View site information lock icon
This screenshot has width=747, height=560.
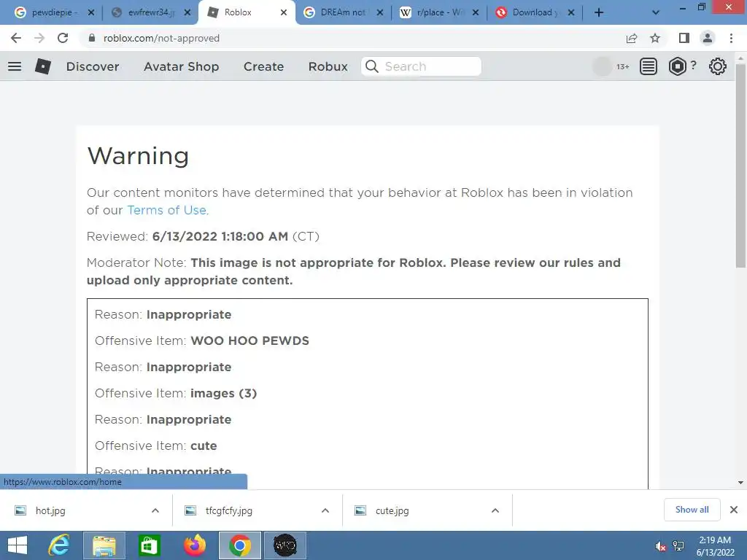click(92, 38)
